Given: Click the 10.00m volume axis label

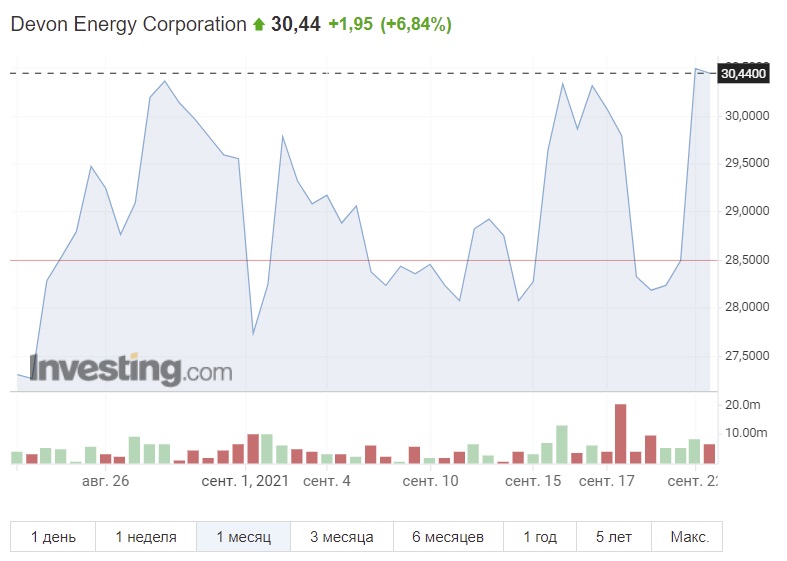Looking at the screenshot, I should tap(746, 433).
